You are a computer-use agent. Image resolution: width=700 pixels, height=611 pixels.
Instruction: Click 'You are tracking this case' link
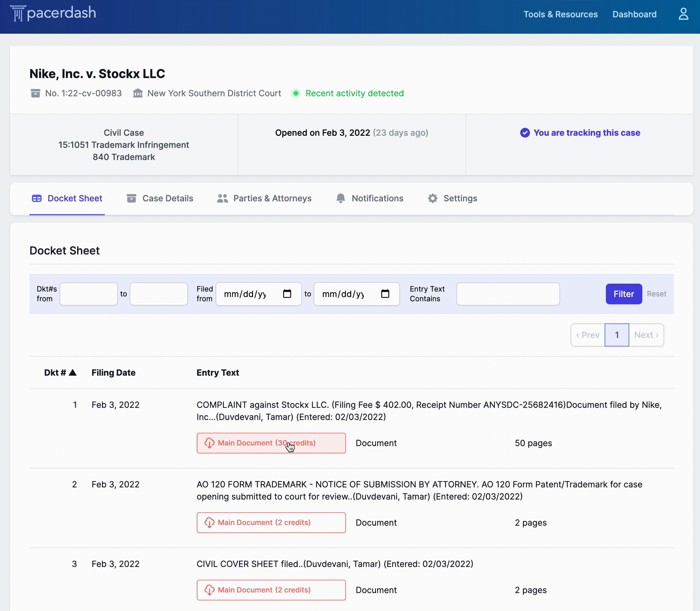point(587,133)
